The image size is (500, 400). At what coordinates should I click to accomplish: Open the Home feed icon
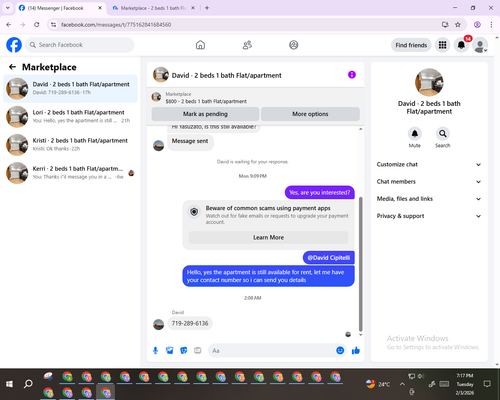click(x=200, y=45)
